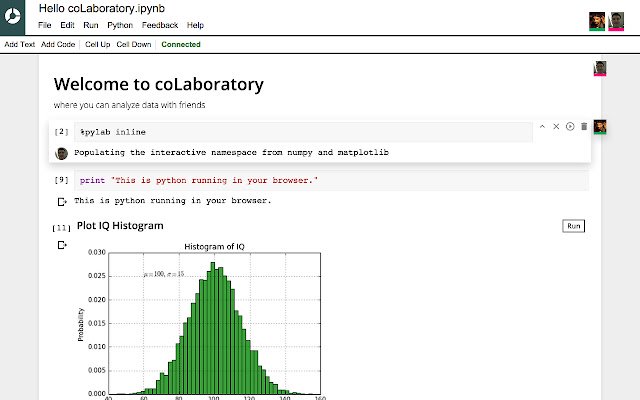
Task: Click the Connected status indicator
Action: pyautogui.click(x=181, y=44)
